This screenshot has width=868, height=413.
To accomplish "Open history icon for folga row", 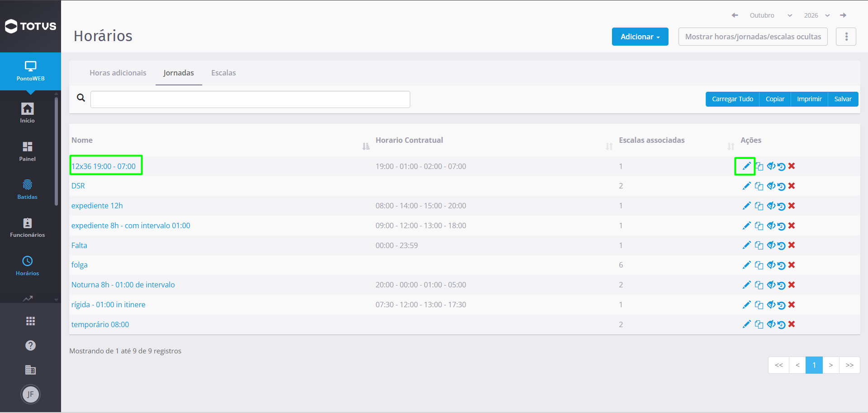I will tap(781, 265).
